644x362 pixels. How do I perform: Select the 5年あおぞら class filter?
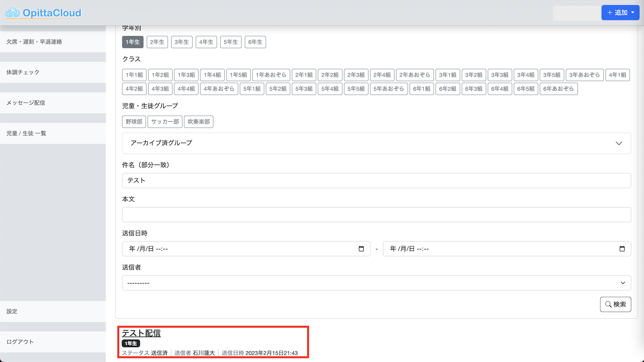pos(389,89)
